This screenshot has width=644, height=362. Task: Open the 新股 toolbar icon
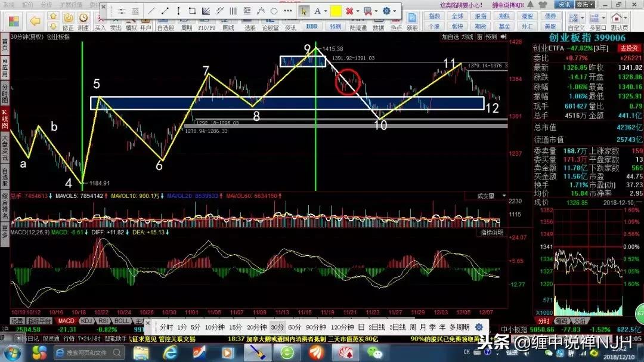pyautogui.click(x=412, y=22)
